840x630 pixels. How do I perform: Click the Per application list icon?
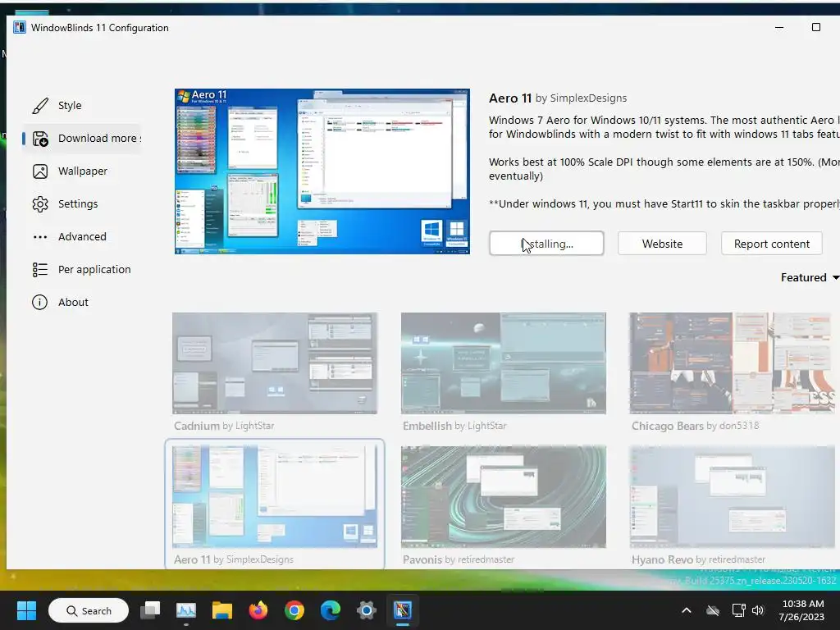click(40, 269)
